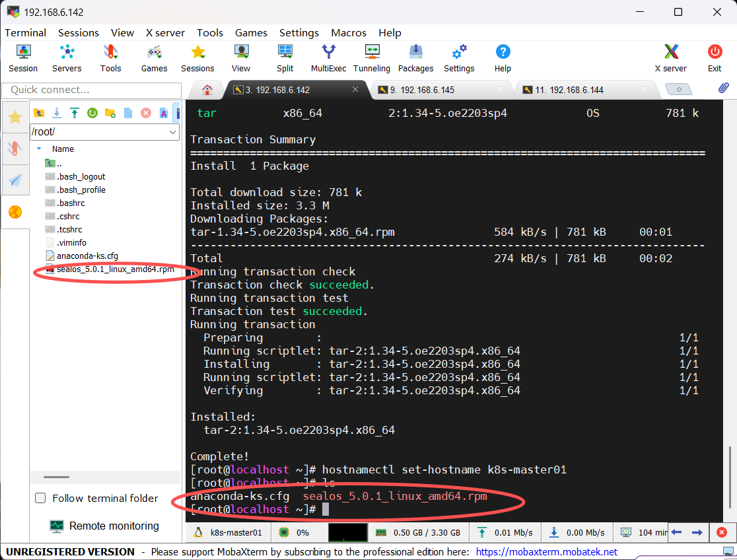Click the Sessions star toolbar icon
Viewport: 737px width, 560px height.
(x=198, y=58)
